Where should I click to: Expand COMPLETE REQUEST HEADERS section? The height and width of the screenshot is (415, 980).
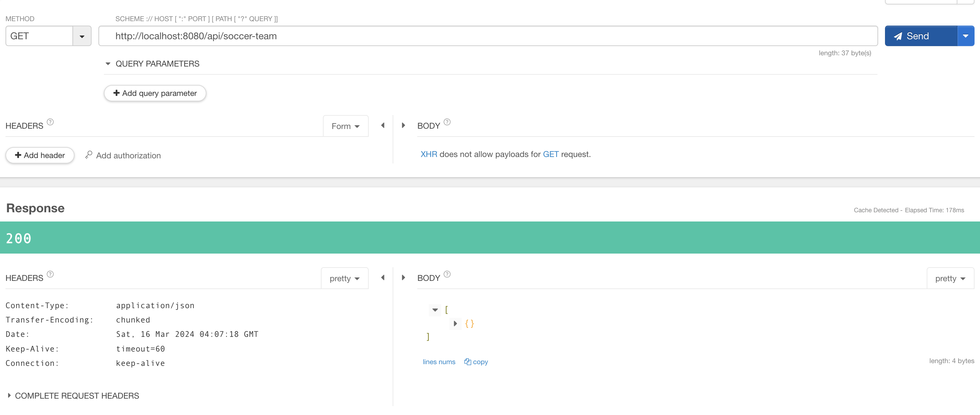point(9,396)
